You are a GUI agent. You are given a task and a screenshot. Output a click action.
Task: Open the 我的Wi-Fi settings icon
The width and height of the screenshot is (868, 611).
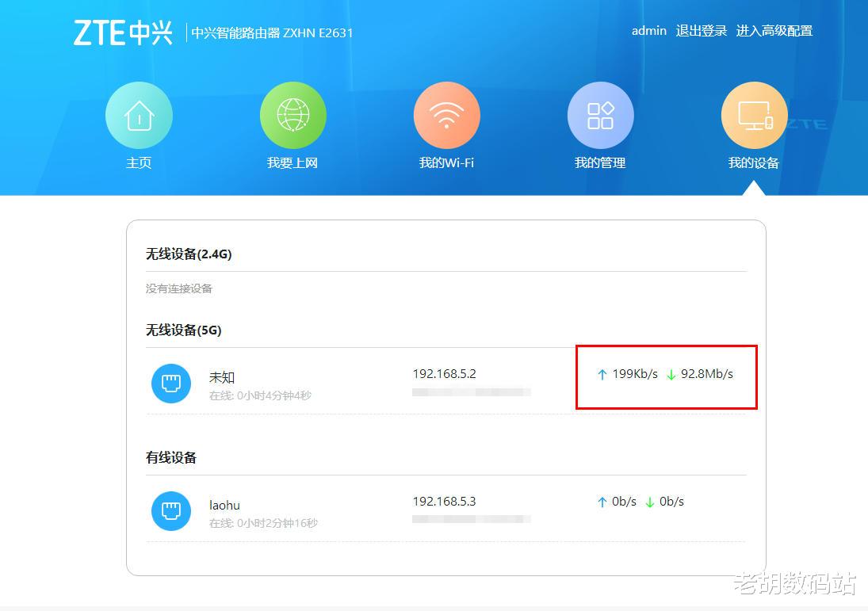tap(446, 115)
